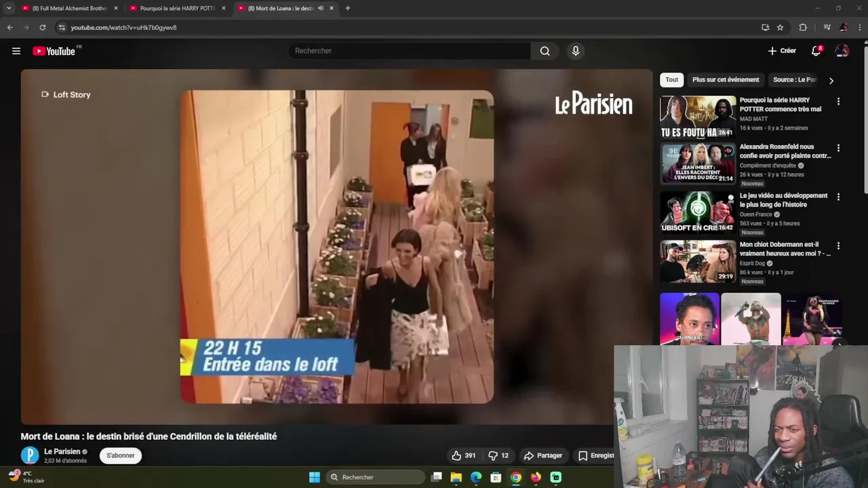
Task: Open the Complément d'enquête channel link
Action: (x=768, y=165)
